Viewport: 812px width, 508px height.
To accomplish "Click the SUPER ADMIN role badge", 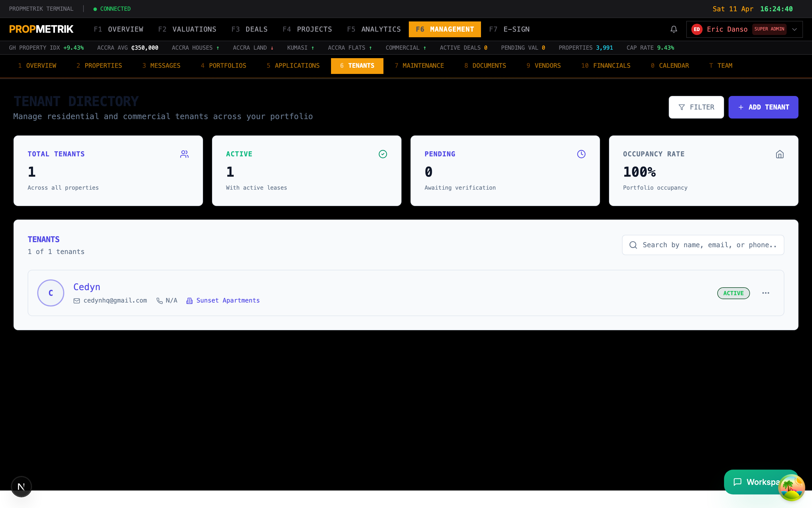I will [769, 29].
